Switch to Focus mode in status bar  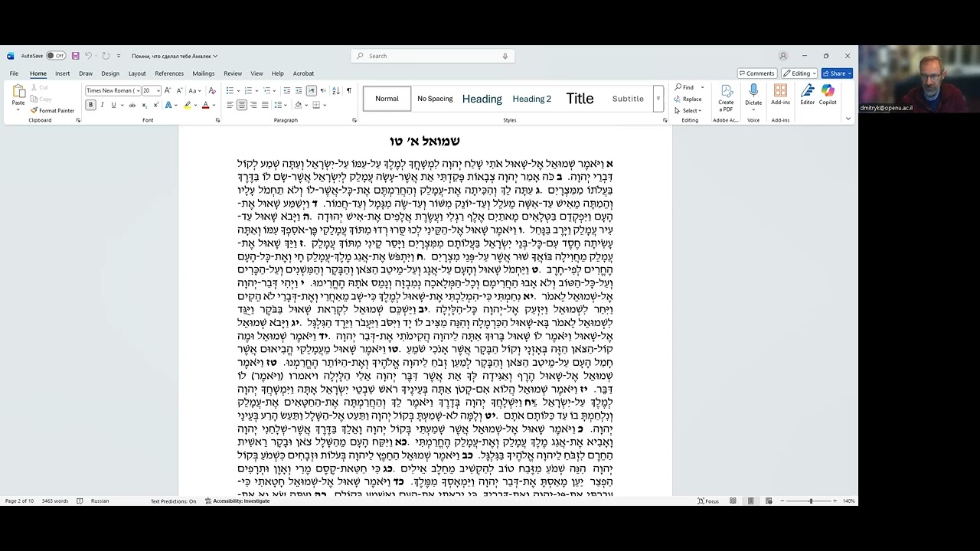[x=708, y=501]
